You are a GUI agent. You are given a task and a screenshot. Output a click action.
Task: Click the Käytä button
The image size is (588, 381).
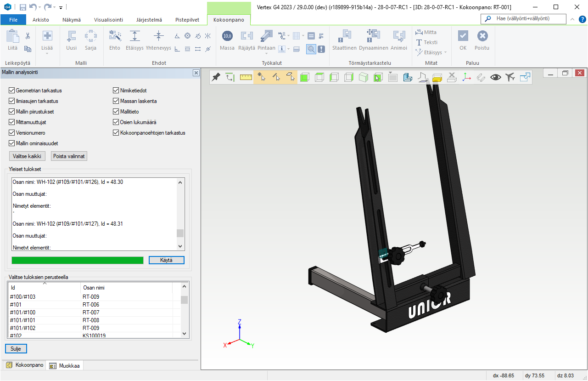166,260
